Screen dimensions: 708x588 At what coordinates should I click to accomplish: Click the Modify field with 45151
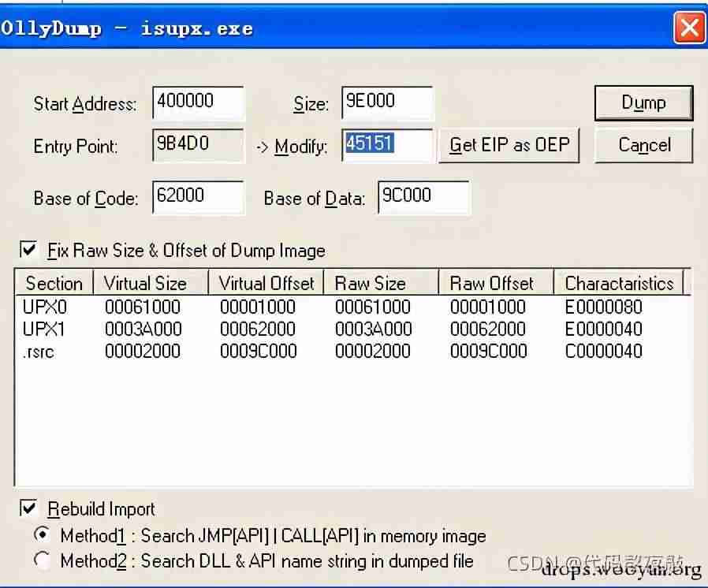click(x=387, y=145)
